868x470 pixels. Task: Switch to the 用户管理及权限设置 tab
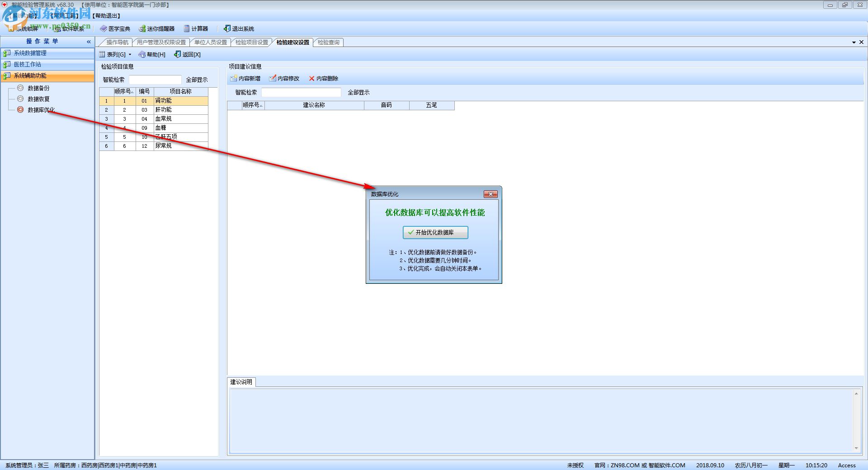[161, 42]
